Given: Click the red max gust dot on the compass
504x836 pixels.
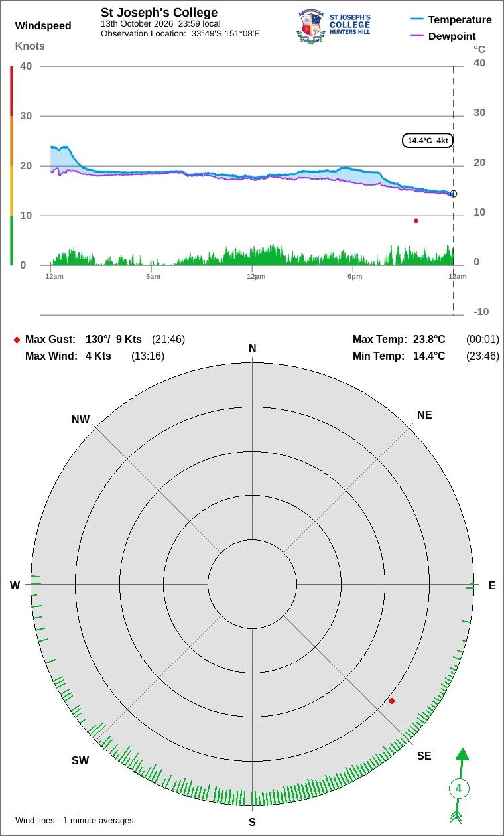Looking at the screenshot, I should (x=391, y=701).
